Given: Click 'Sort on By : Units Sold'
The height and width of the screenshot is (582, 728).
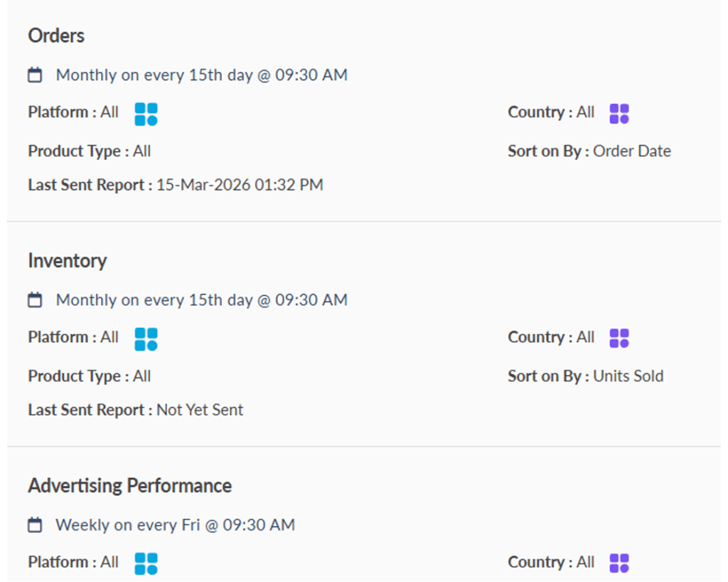Looking at the screenshot, I should pos(586,376).
